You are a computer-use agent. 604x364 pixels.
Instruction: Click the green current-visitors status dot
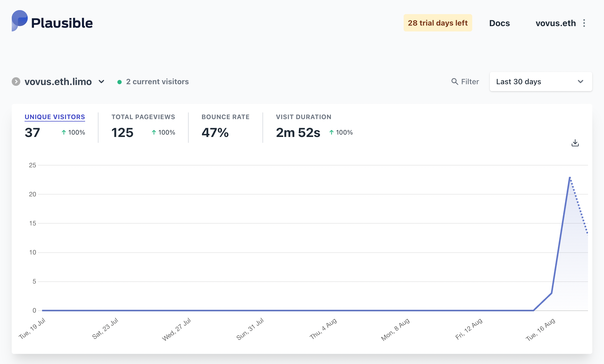(120, 82)
